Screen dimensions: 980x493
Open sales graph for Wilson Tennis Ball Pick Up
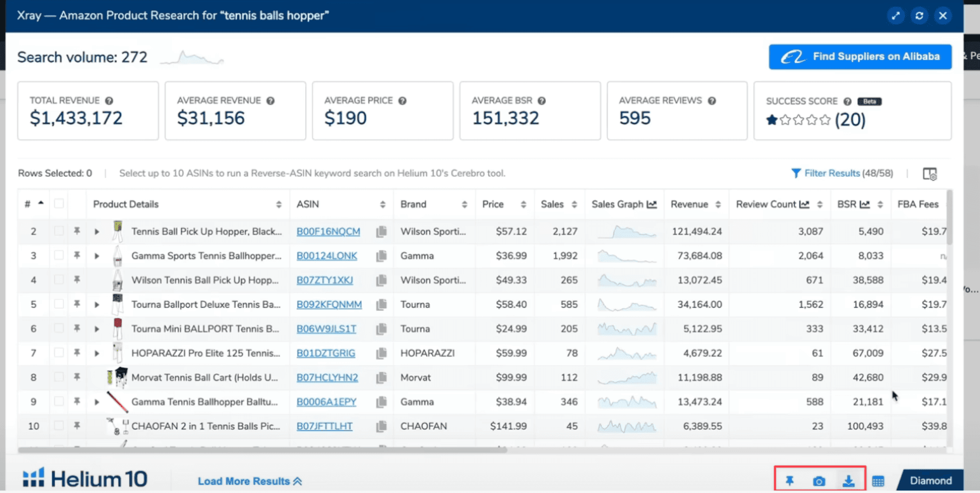tap(626, 280)
